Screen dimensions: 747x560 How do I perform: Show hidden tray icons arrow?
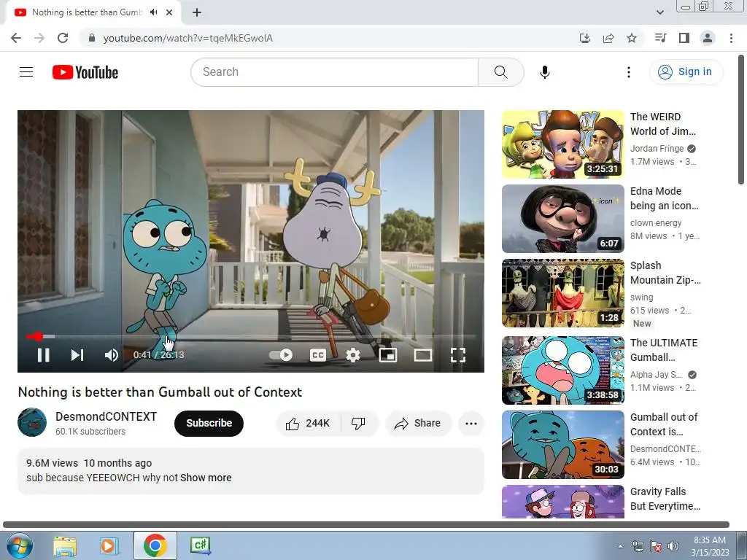pyautogui.click(x=620, y=546)
